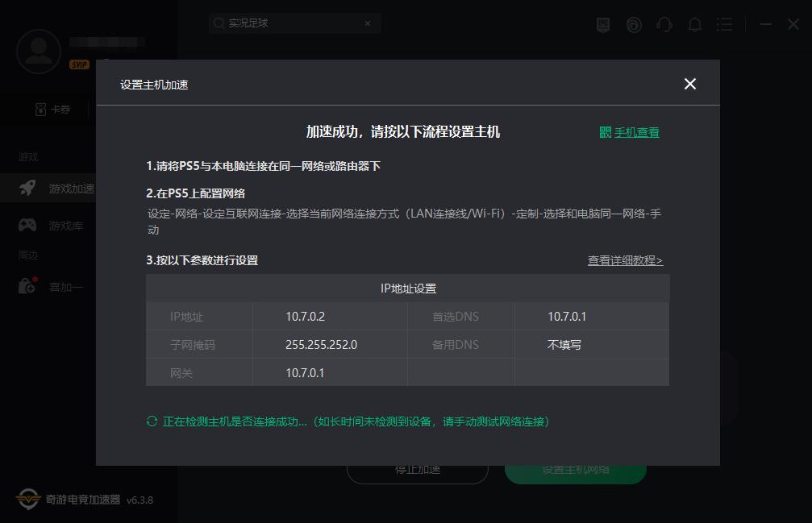Open customer service via headset icon
Image resolution: width=812 pixels, height=523 pixels.
point(664,24)
